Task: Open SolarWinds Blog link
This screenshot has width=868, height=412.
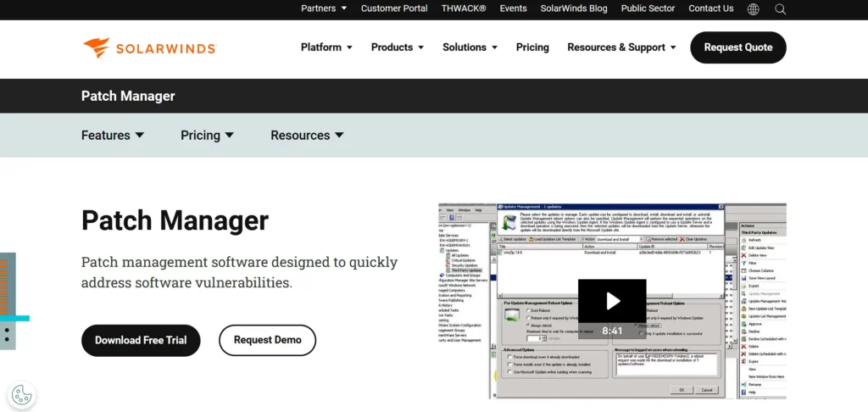Action: click(574, 8)
